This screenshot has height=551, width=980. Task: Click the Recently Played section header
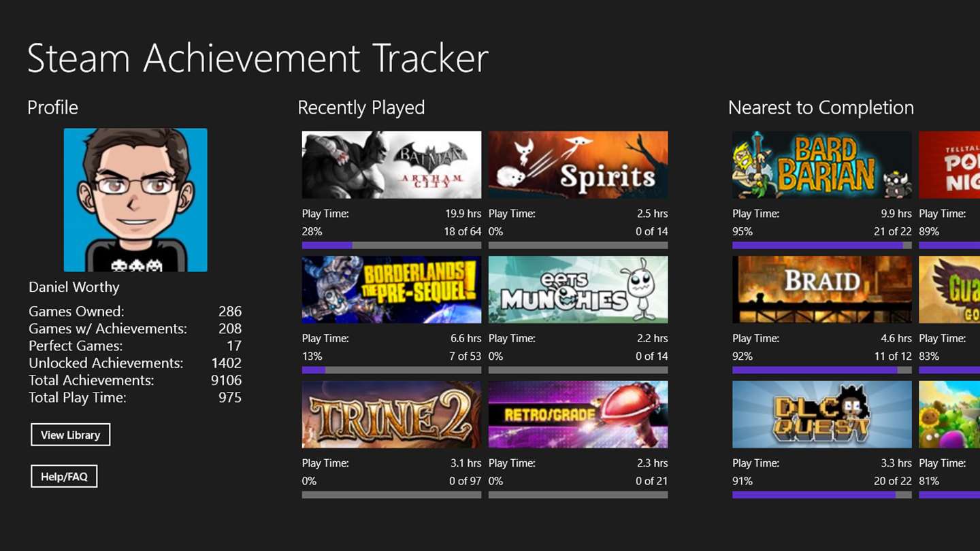[361, 107]
